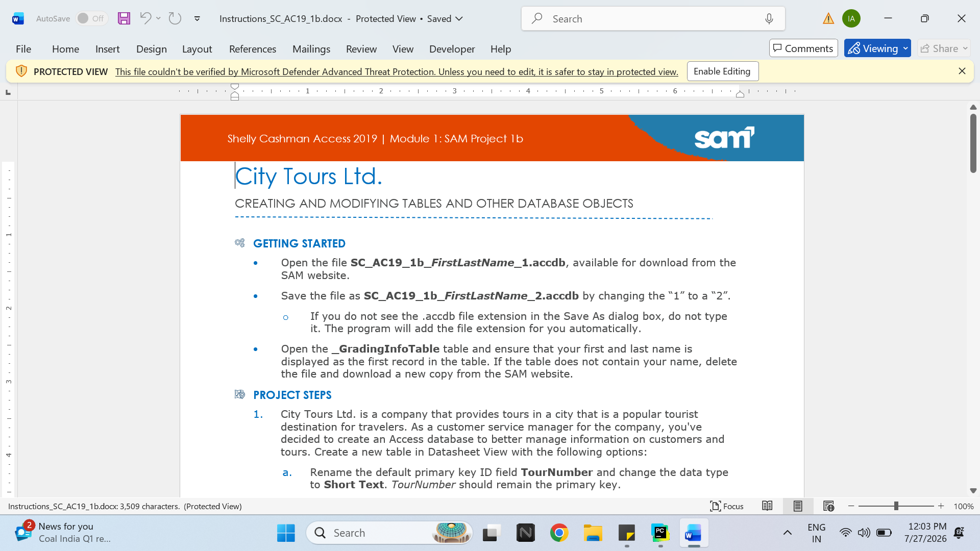Open the References tab
This screenshot has width=980, height=551.
(253, 49)
